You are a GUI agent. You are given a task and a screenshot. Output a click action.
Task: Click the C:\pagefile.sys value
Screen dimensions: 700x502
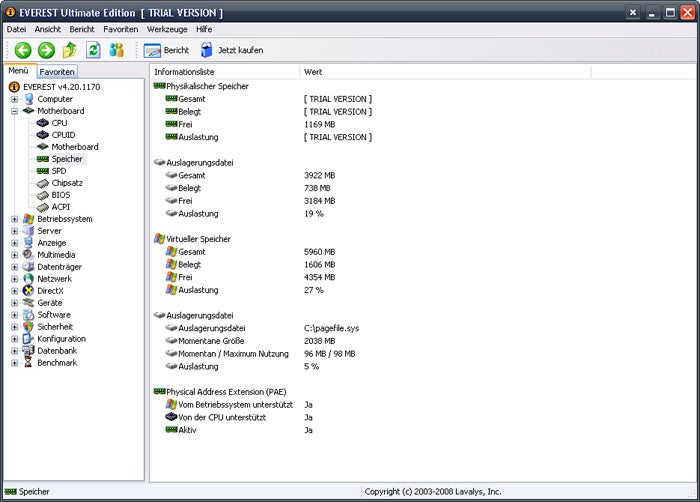pos(331,328)
